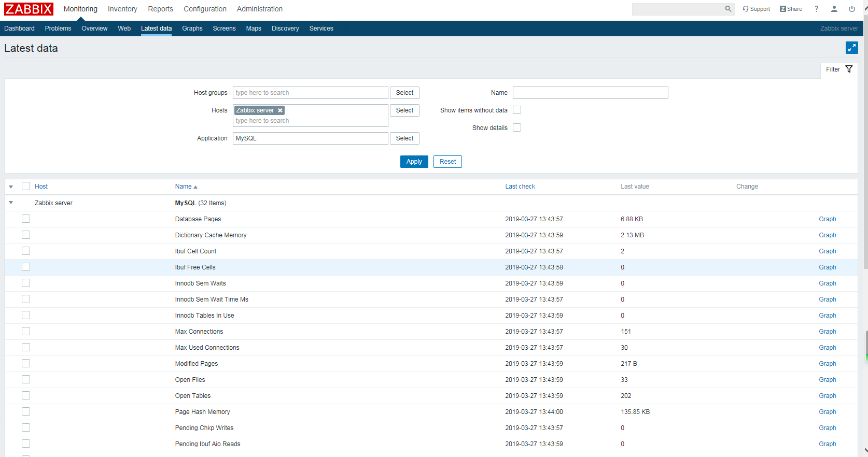Open the Monitoring menu
This screenshot has height=457, width=868.
pos(80,9)
